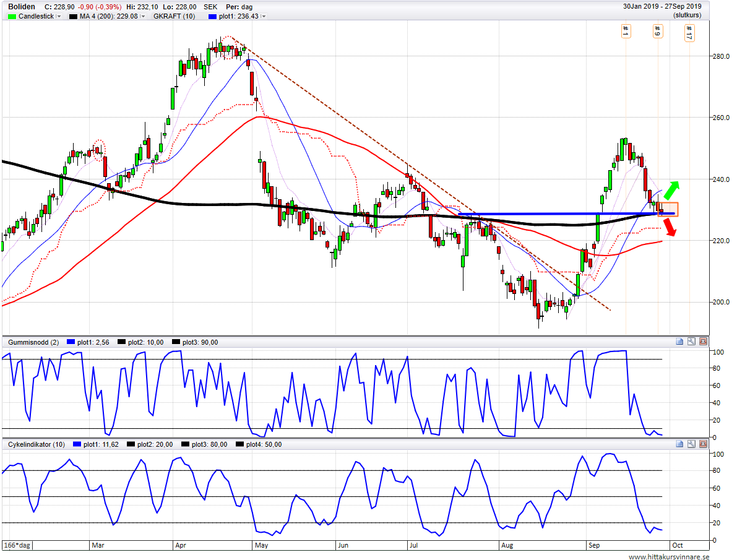Click the date range 30Jan 2019 - 27Sep 2019

[662, 7]
